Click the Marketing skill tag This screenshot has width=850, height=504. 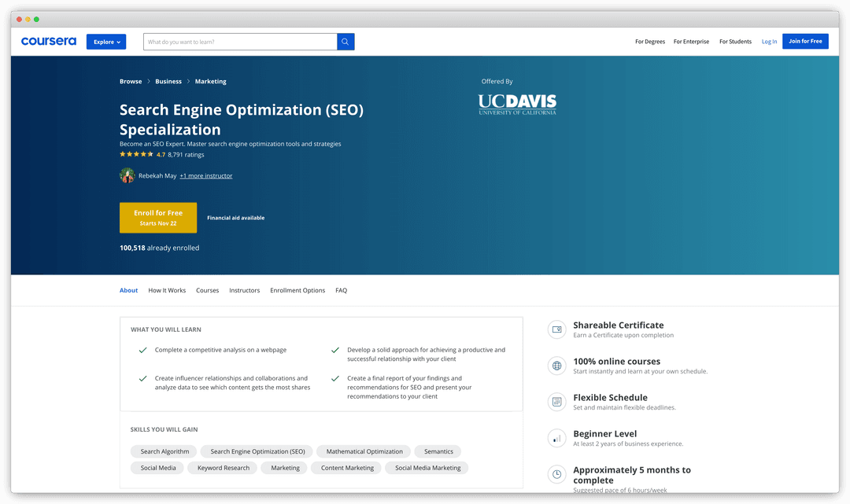(x=285, y=468)
